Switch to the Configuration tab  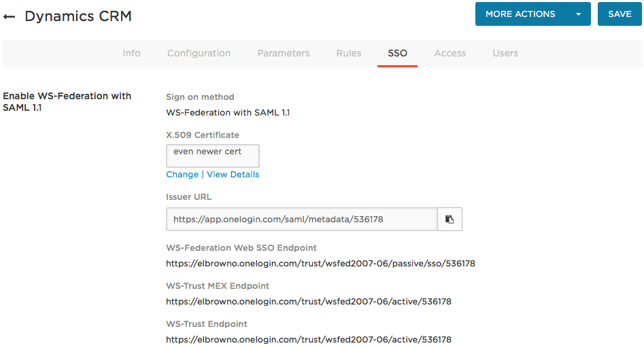point(199,53)
